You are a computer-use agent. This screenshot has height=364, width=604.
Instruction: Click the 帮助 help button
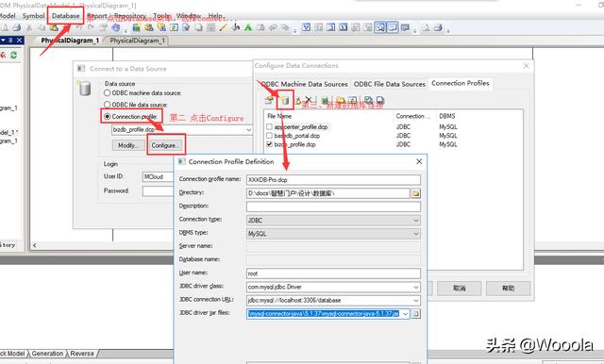pyautogui.click(x=508, y=289)
